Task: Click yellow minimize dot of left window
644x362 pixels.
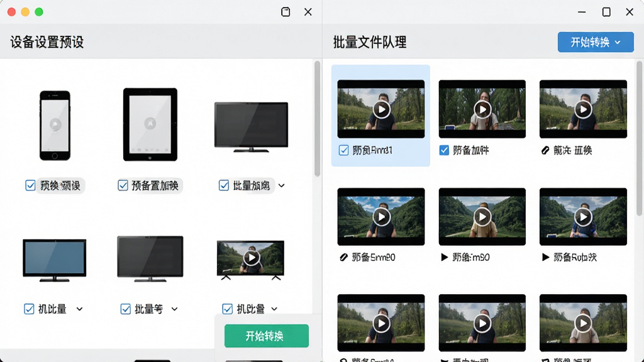Action: click(x=25, y=12)
